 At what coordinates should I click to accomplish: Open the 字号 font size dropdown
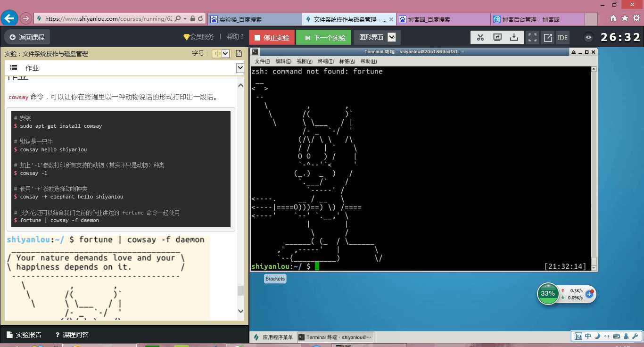tap(221, 53)
